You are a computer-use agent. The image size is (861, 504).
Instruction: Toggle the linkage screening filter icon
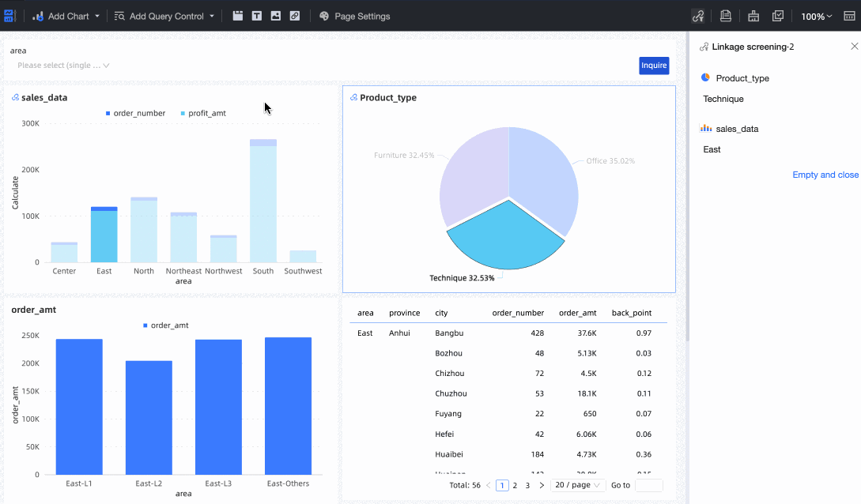pos(697,16)
